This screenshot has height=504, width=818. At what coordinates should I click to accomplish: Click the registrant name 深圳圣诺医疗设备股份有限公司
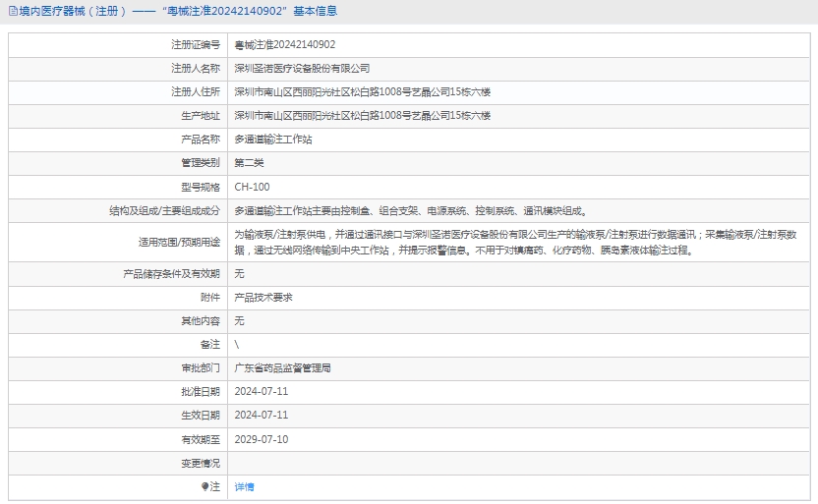(302, 69)
